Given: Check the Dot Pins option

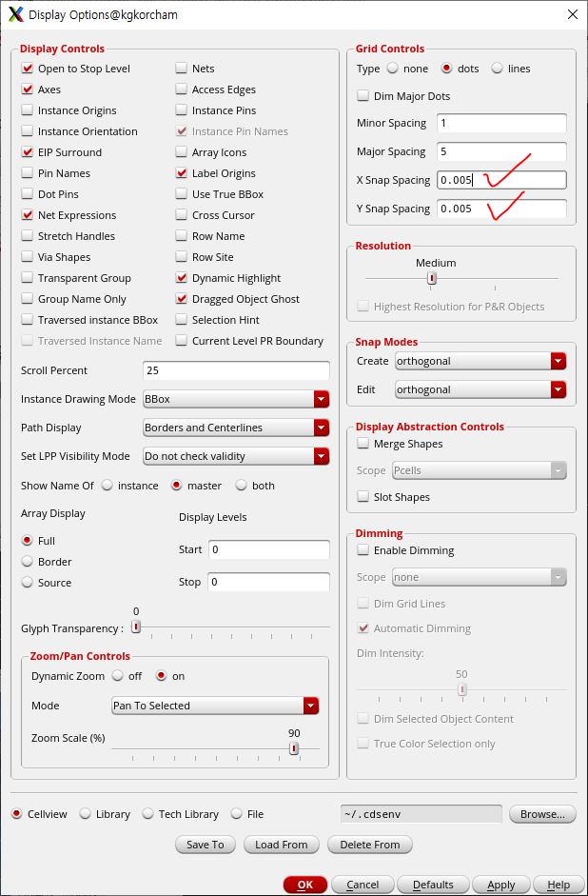Looking at the screenshot, I should click(27, 194).
